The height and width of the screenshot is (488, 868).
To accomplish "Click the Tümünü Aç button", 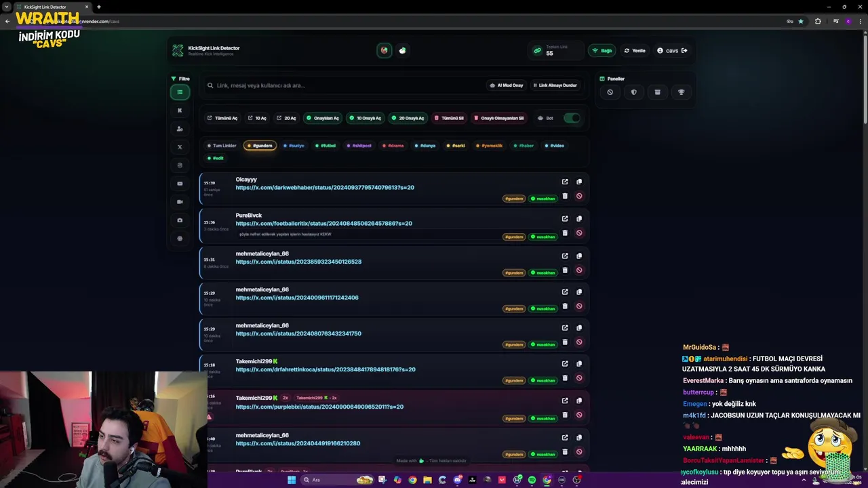I will tap(222, 118).
